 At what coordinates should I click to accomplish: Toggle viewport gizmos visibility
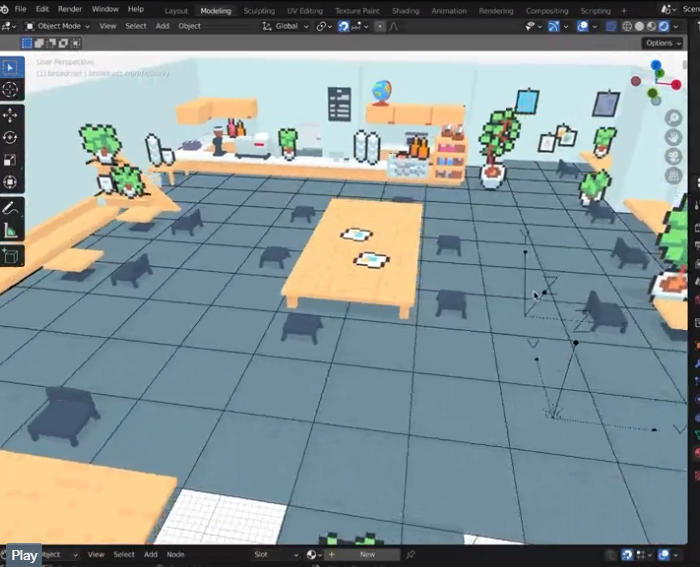click(554, 27)
